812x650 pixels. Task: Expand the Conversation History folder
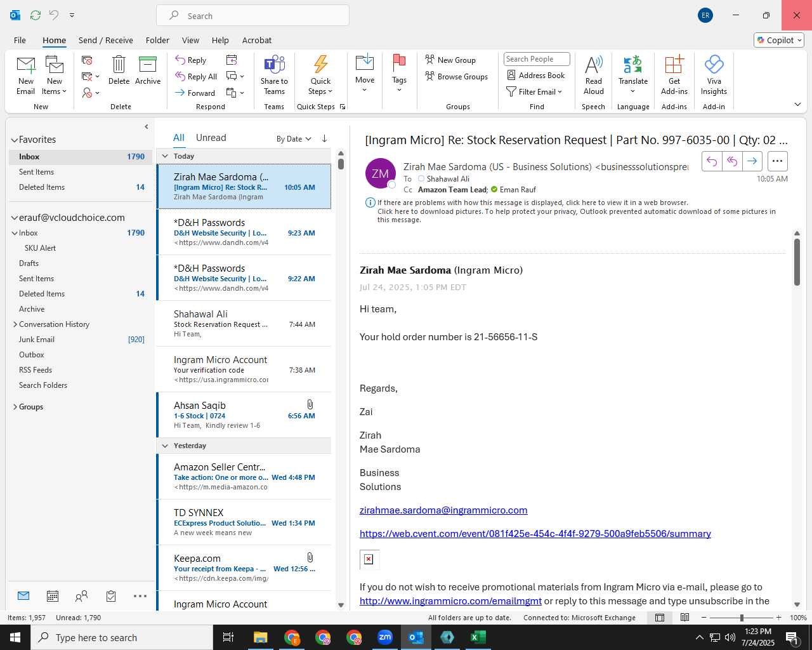click(x=15, y=324)
